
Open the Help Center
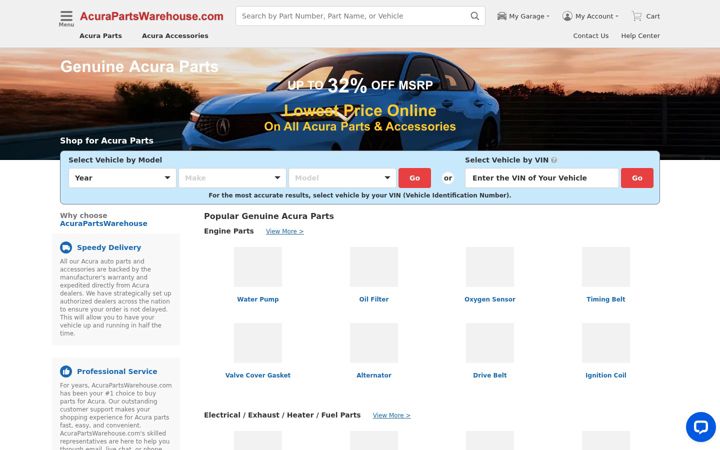pos(640,36)
